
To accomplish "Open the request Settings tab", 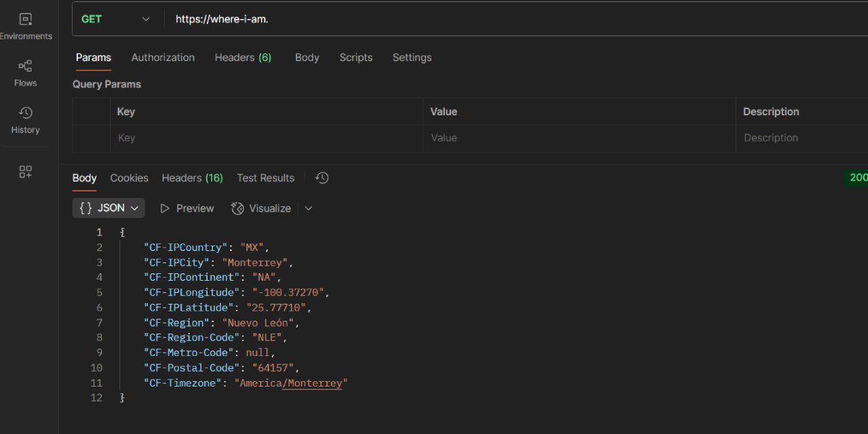I will click(x=412, y=58).
